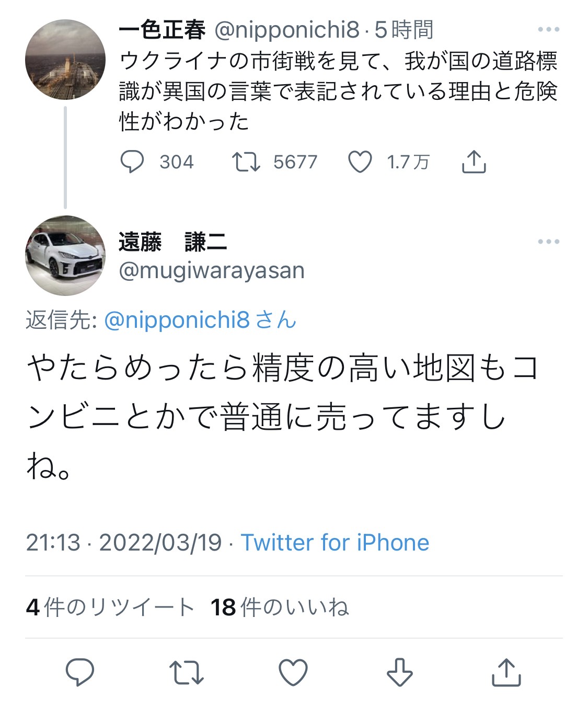The height and width of the screenshot is (710, 588).
Task: Open more options for 遠藤 謙二's reply
Action: pos(548,242)
